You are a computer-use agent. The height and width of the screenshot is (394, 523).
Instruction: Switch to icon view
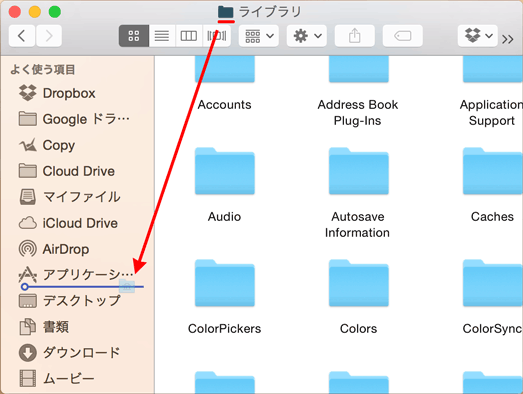pyautogui.click(x=134, y=36)
